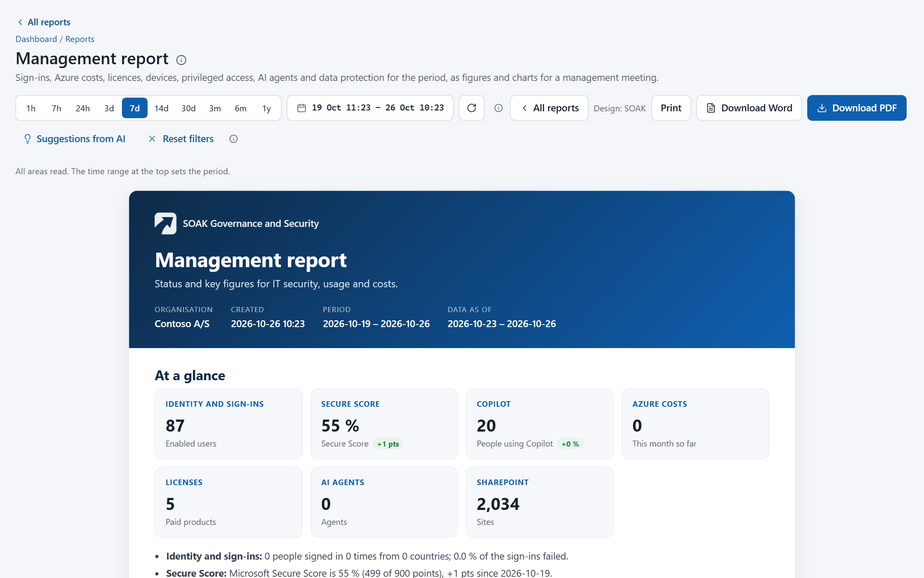Open the Identity and Sign-ins card

coord(228,424)
